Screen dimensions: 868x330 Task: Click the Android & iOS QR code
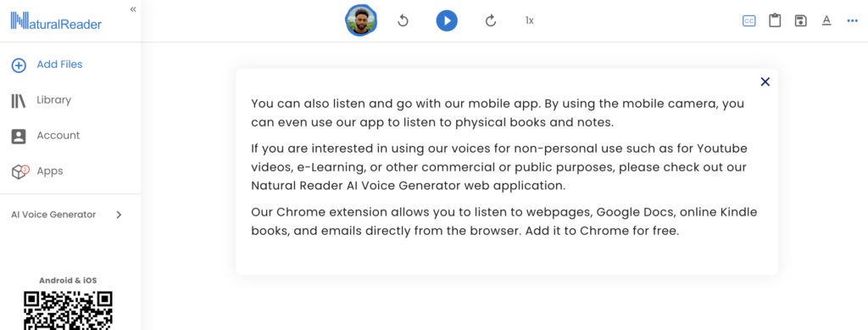pyautogui.click(x=68, y=310)
